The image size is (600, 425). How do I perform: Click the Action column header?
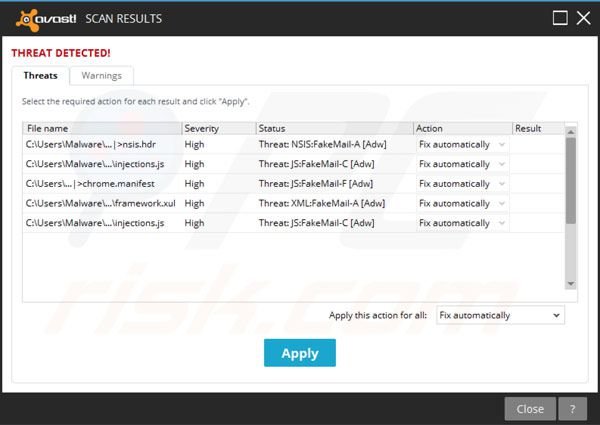pos(463,129)
